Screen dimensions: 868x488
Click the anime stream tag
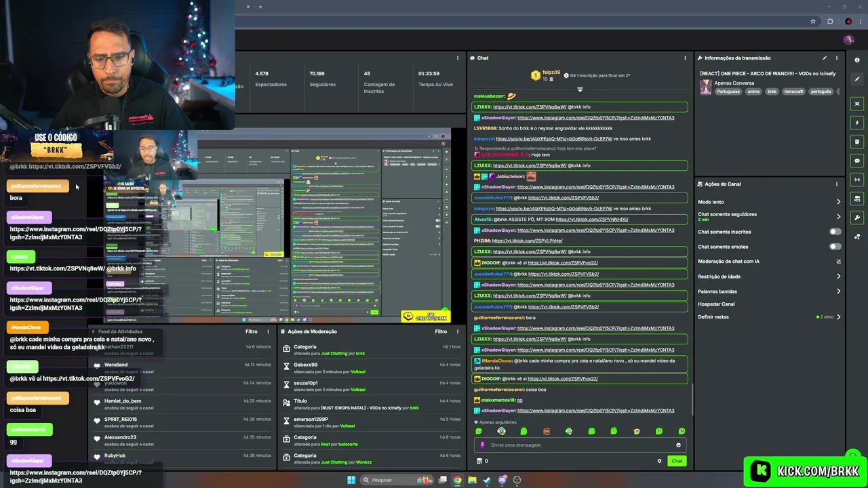753,91
